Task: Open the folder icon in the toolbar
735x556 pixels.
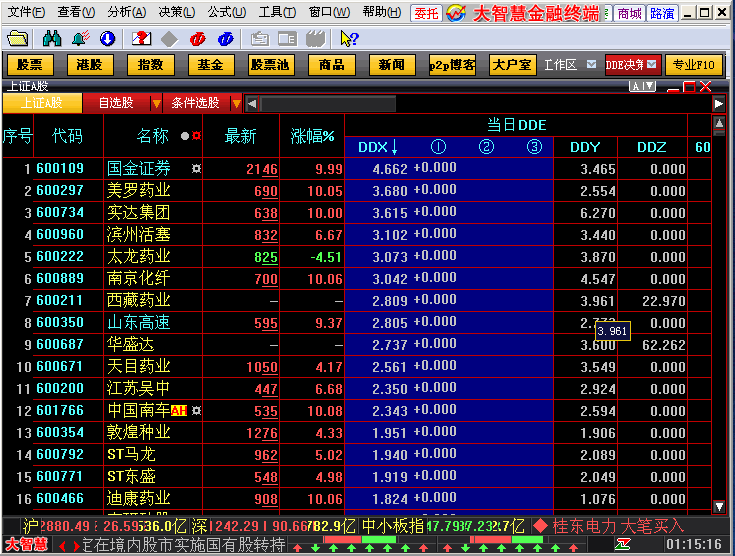Action: 18,38
